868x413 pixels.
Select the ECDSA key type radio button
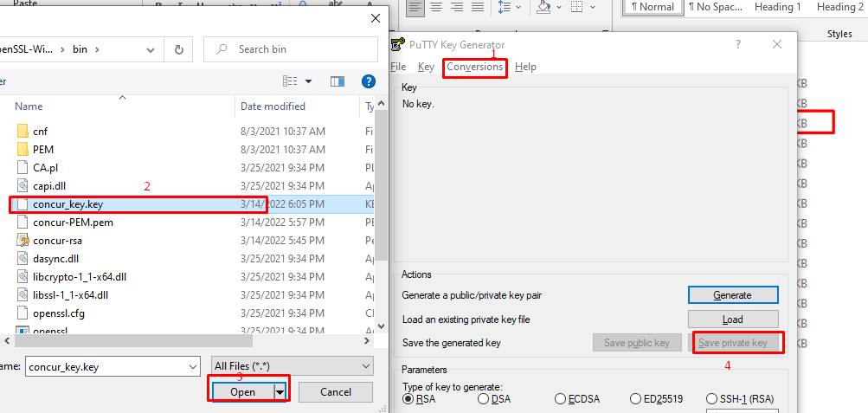pyautogui.click(x=561, y=399)
